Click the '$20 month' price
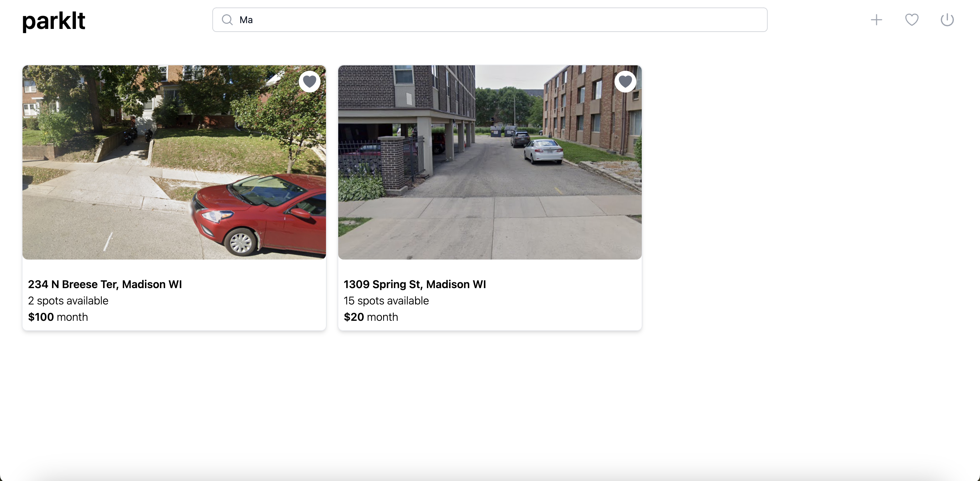The width and height of the screenshot is (980, 481). point(371,317)
